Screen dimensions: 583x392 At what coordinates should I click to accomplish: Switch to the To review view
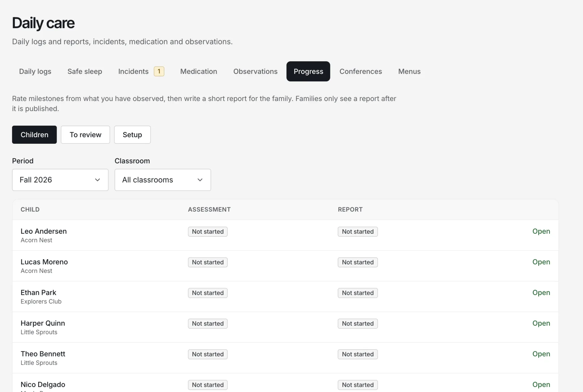pos(86,135)
